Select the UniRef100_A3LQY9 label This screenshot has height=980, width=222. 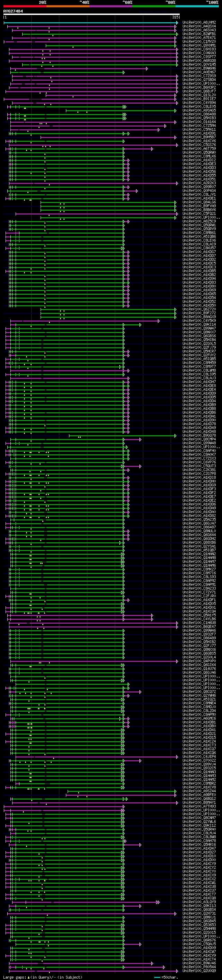199,902
